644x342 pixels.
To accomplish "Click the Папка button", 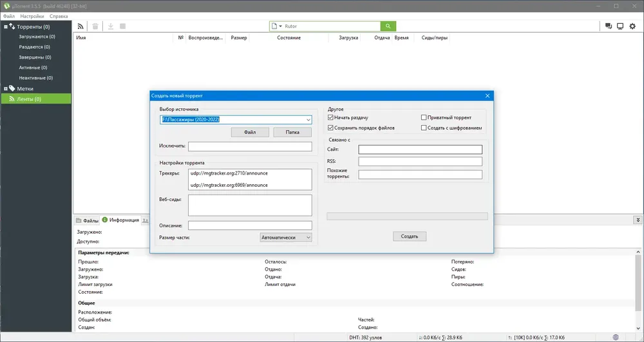I will [292, 132].
